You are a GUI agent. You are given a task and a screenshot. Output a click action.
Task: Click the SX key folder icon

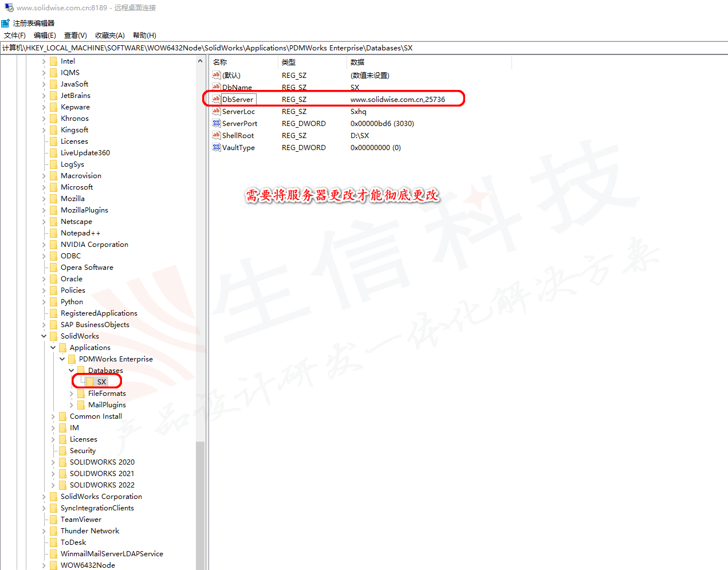pos(90,382)
